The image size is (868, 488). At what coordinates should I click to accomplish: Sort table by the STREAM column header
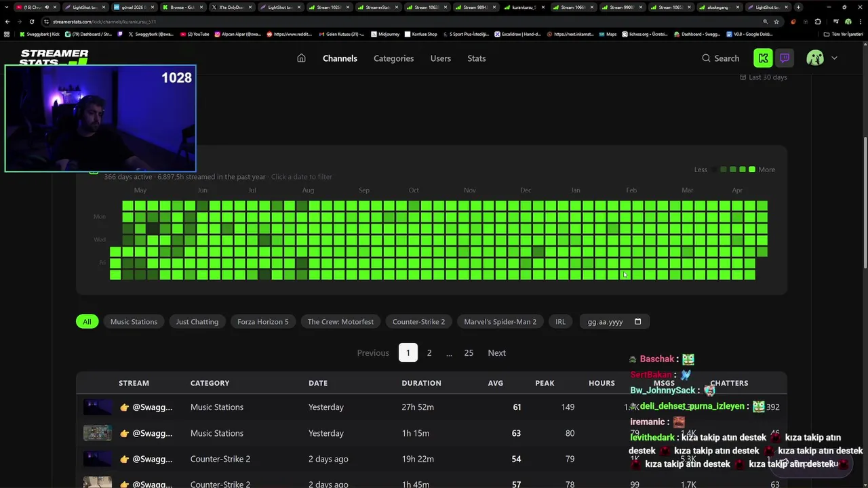point(134,383)
